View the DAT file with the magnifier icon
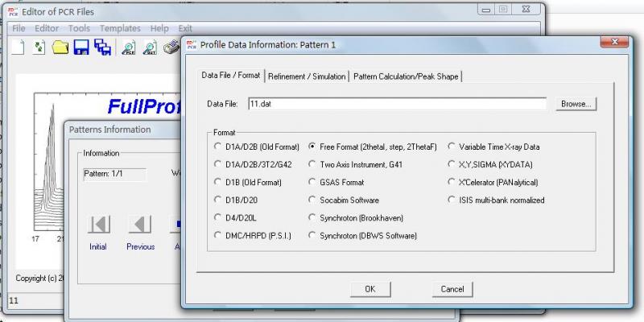This screenshot has width=644, height=322. (150, 47)
